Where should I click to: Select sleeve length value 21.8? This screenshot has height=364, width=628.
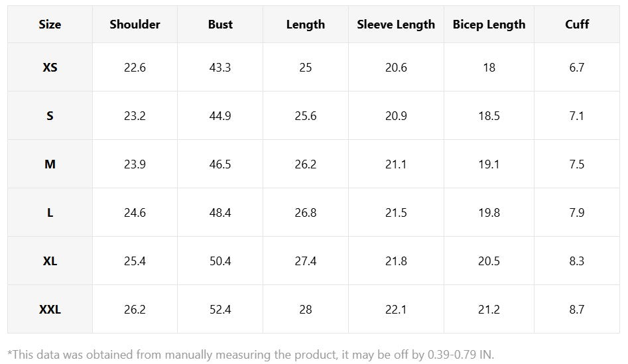[x=396, y=261]
